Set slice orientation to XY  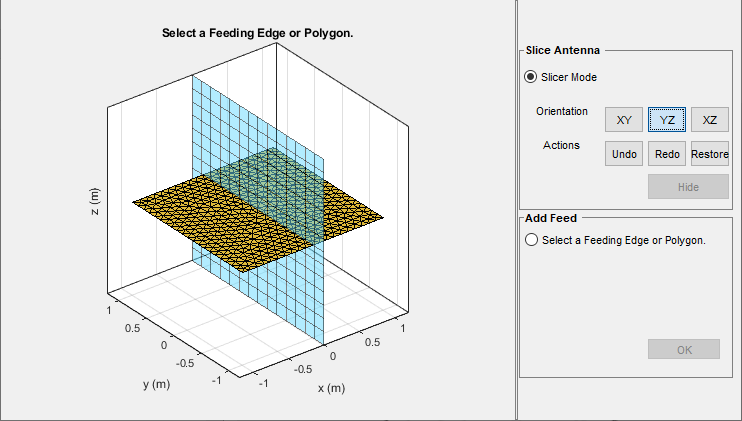(624, 120)
